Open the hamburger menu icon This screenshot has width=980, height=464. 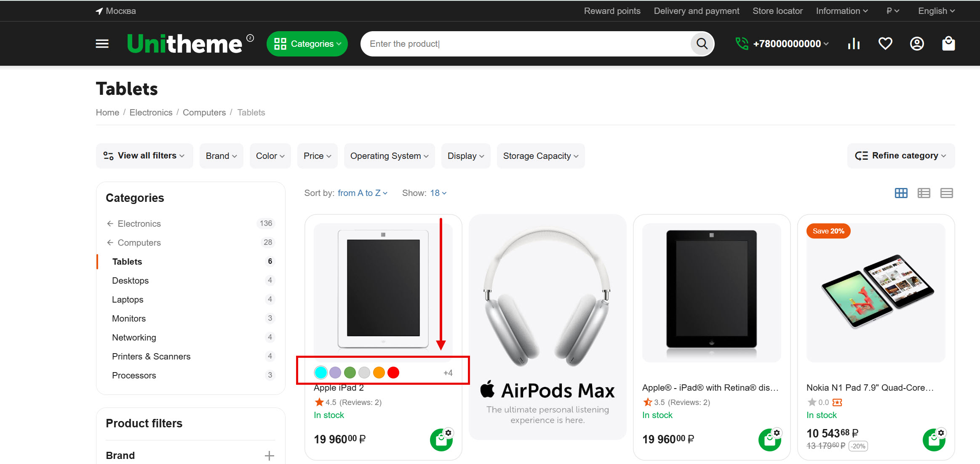(102, 44)
